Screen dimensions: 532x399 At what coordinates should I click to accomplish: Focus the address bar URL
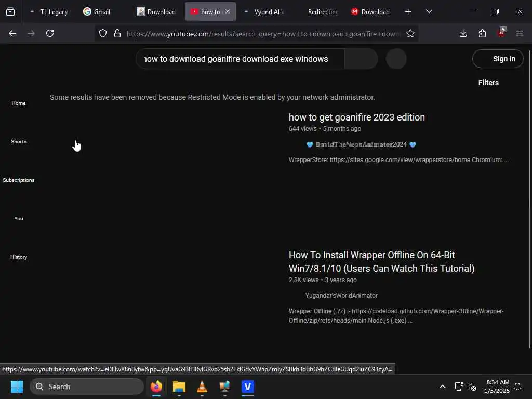pyautogui.click(x=264, y=34)
